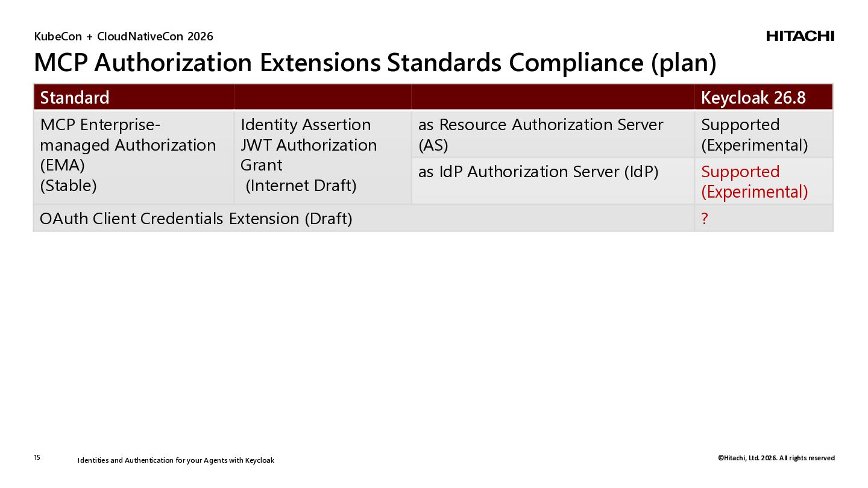
Task: Click the "as Resource Authorization Server (AS)" cell
Action: [x=553, y=134]
